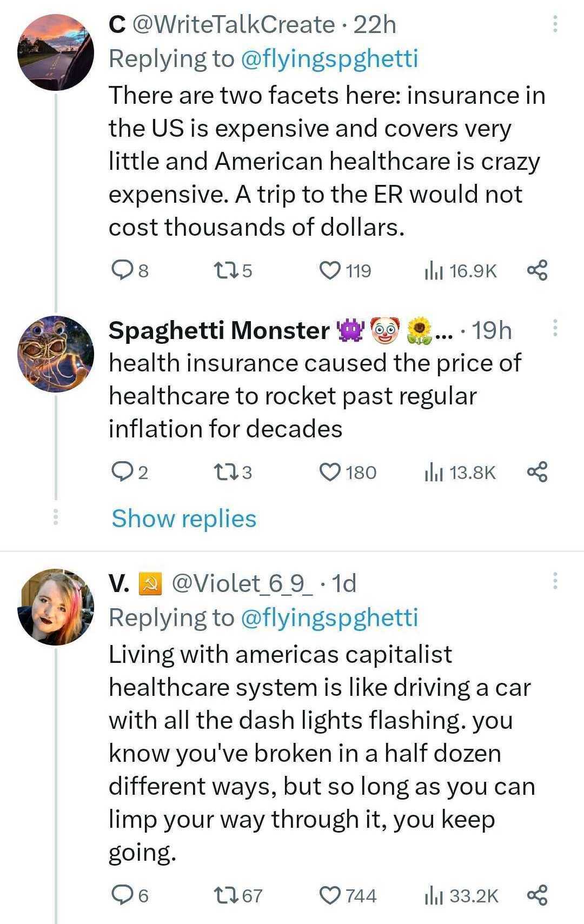Open more options on Violet_6_9_'s tweet
584x924 pixels.
(554, 581)
